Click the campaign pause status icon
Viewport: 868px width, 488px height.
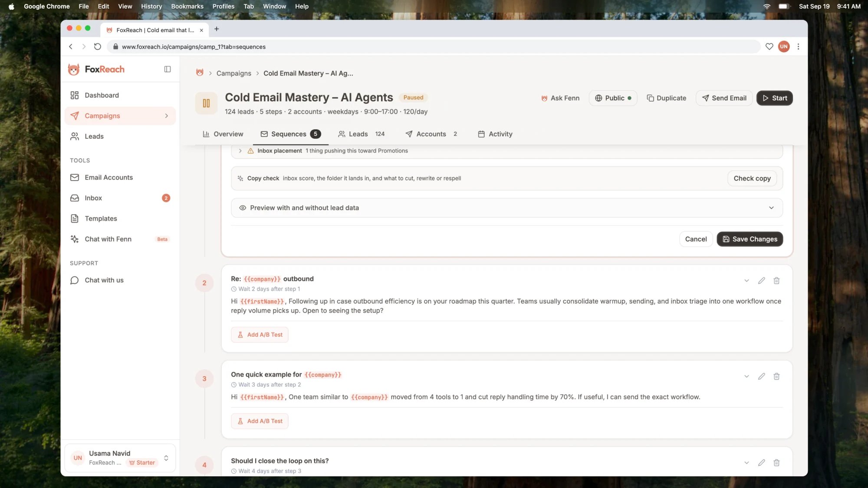click(x=206, y=103)
